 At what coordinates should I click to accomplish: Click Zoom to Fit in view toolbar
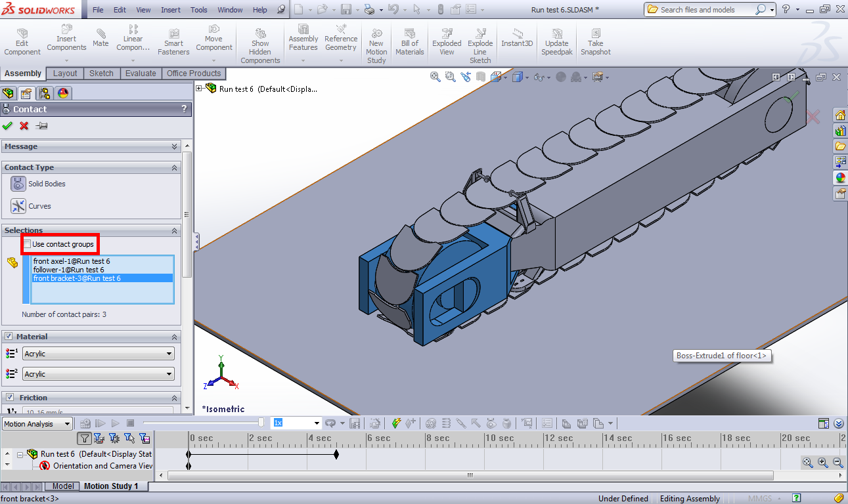point(435,77)
